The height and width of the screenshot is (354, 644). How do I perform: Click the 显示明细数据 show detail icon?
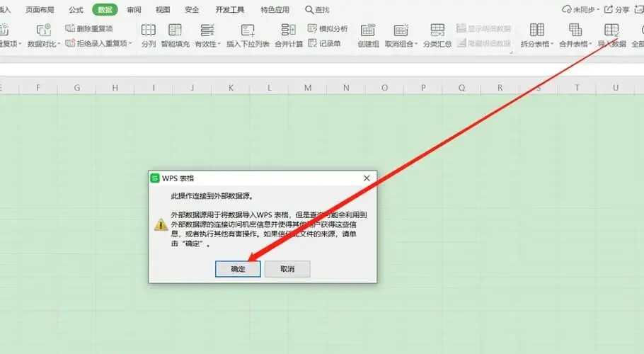pos(461,28)
